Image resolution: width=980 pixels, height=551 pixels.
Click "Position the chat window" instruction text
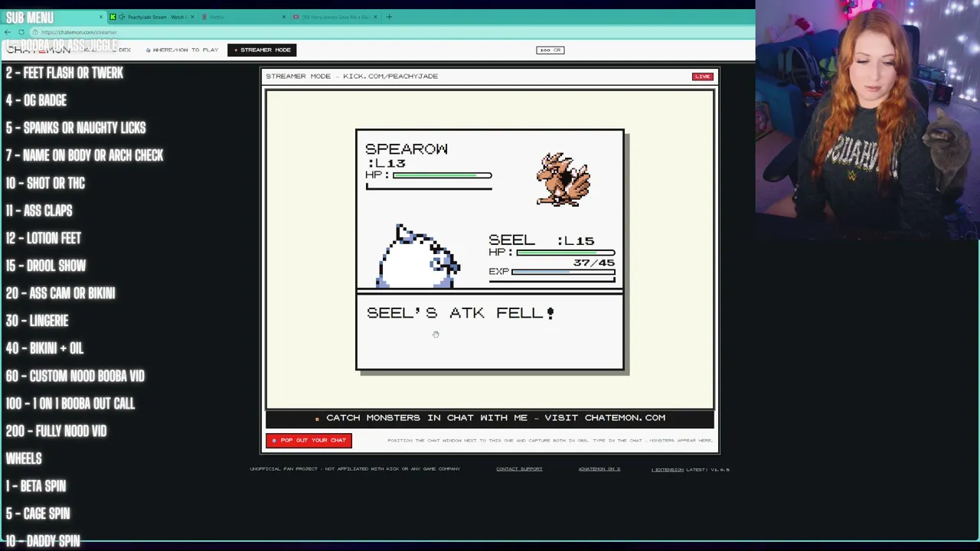(x=550, y=441)
